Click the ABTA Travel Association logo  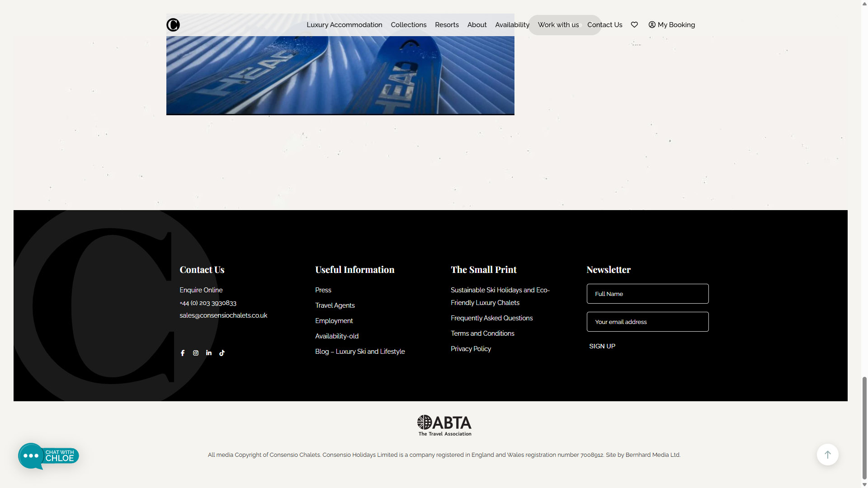tap(444, 425)
